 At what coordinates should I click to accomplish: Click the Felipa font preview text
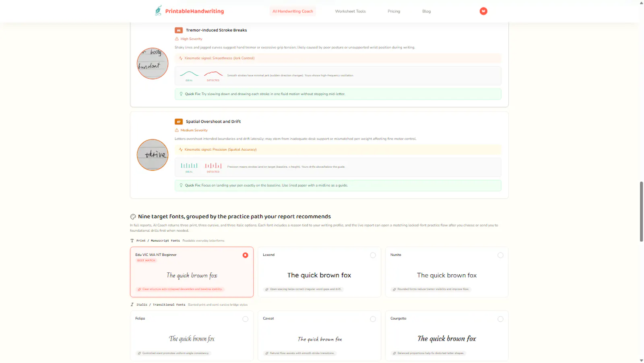click(192, 339)
